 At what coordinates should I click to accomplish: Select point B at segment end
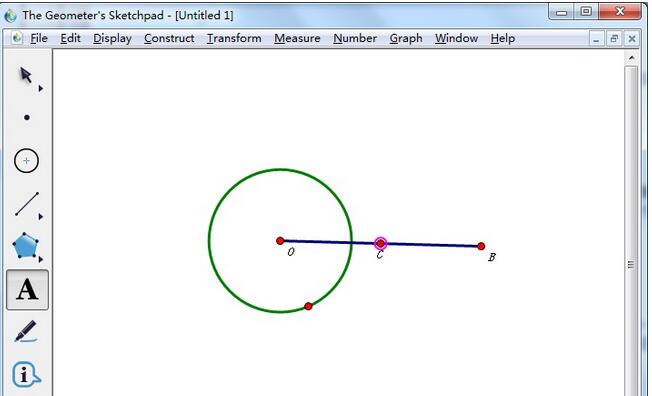coord(481,246)
